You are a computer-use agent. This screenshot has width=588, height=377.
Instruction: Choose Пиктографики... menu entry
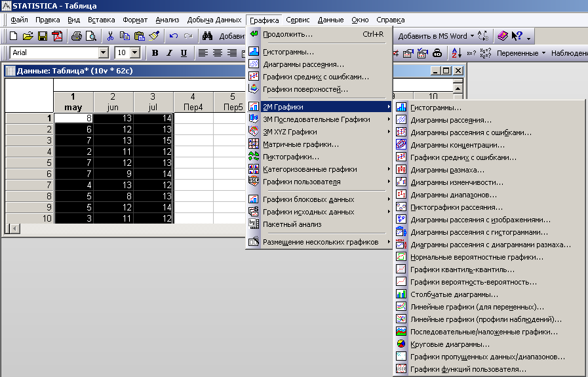pyautogui.click(x=319, y=157)
